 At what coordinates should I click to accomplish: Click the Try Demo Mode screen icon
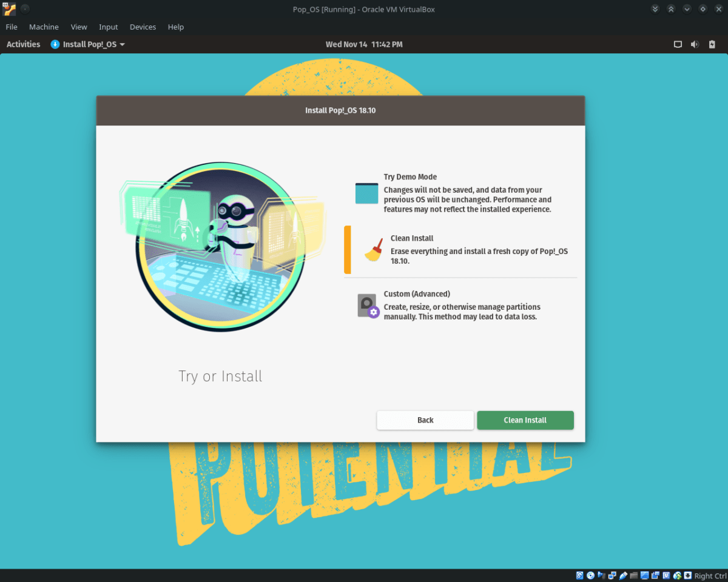[366, 193]
